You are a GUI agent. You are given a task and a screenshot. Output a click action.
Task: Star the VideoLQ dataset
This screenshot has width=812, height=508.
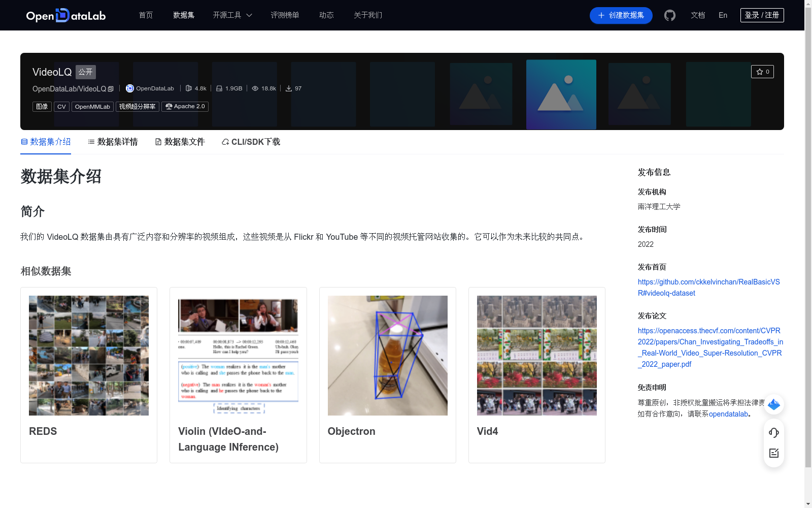point(762,72)
